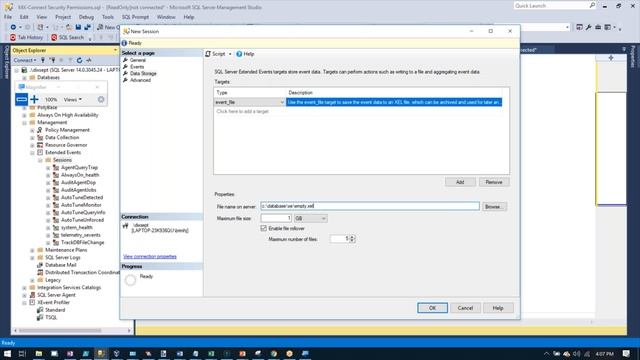Open the Project menu
The width and height of the screenshot is (640, 360).
63,17
